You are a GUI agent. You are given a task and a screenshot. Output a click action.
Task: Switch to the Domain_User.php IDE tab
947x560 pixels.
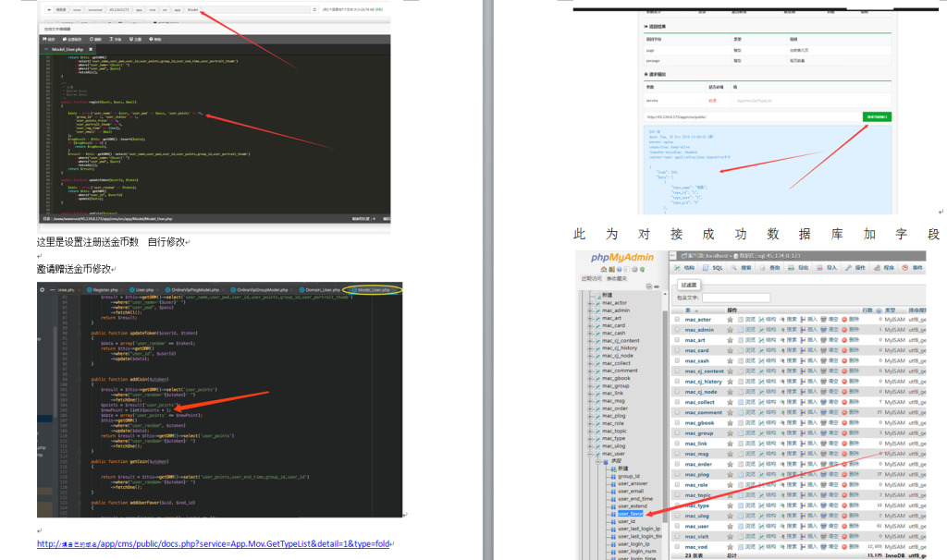tap(319, 289)
